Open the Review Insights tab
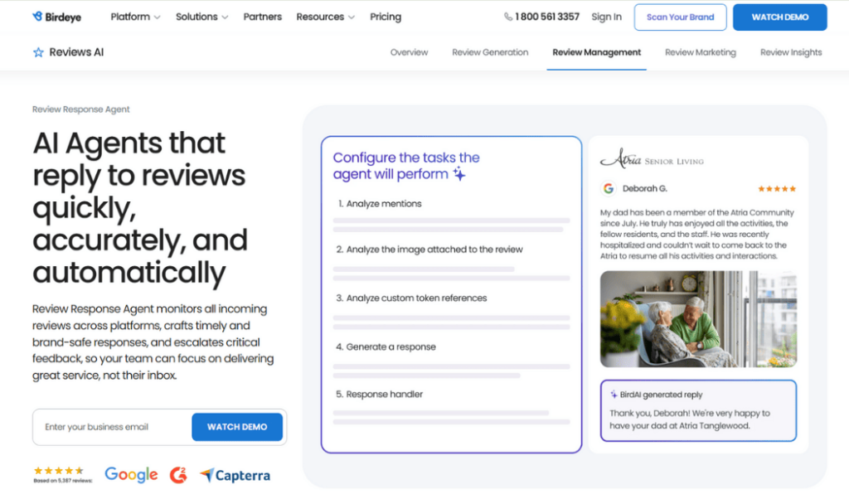849x504 pixels. coord(791,52)
